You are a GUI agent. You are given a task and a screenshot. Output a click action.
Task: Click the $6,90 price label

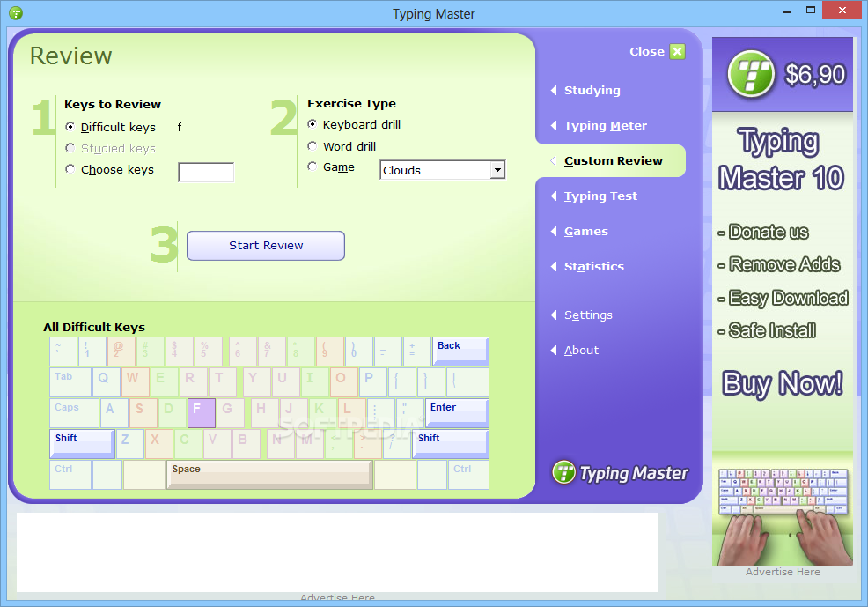click(815, 74)
